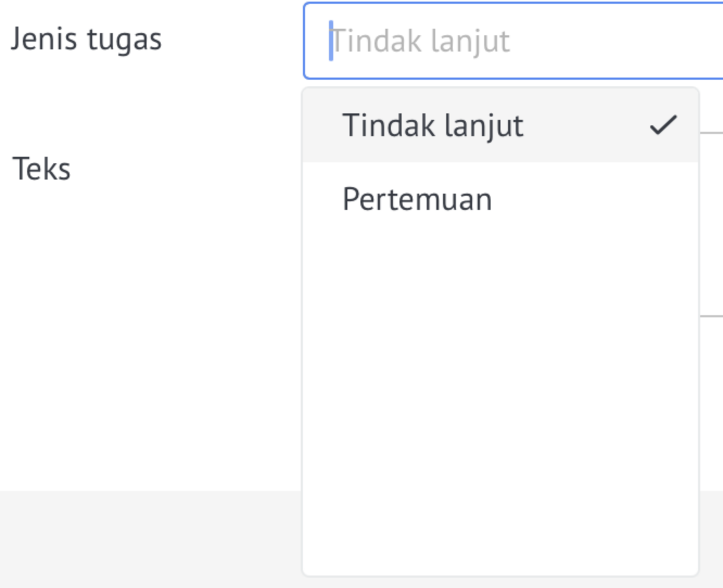Select the Pertemuan option
The image size is (723, 588).
[500, 199]
